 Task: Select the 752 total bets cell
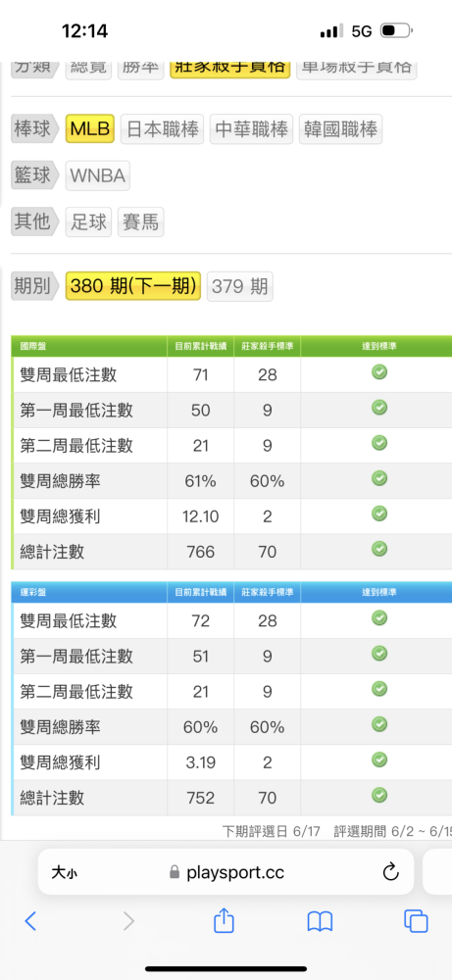(x=201, y=798)
